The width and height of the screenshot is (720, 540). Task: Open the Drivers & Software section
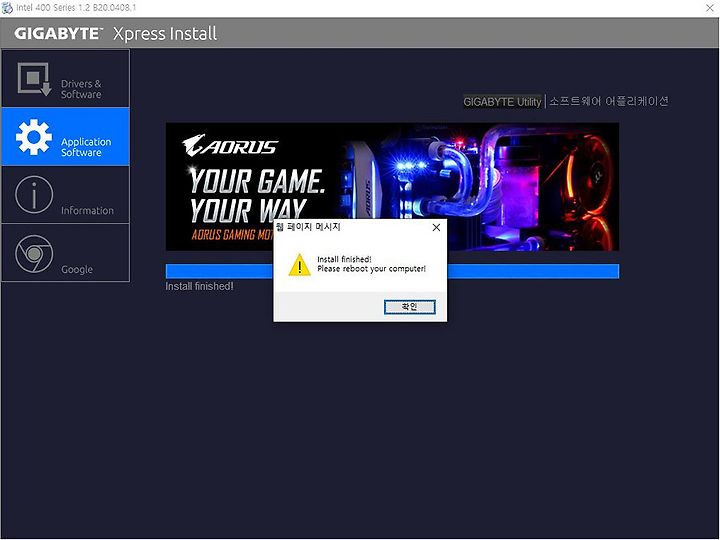point(66,79)
